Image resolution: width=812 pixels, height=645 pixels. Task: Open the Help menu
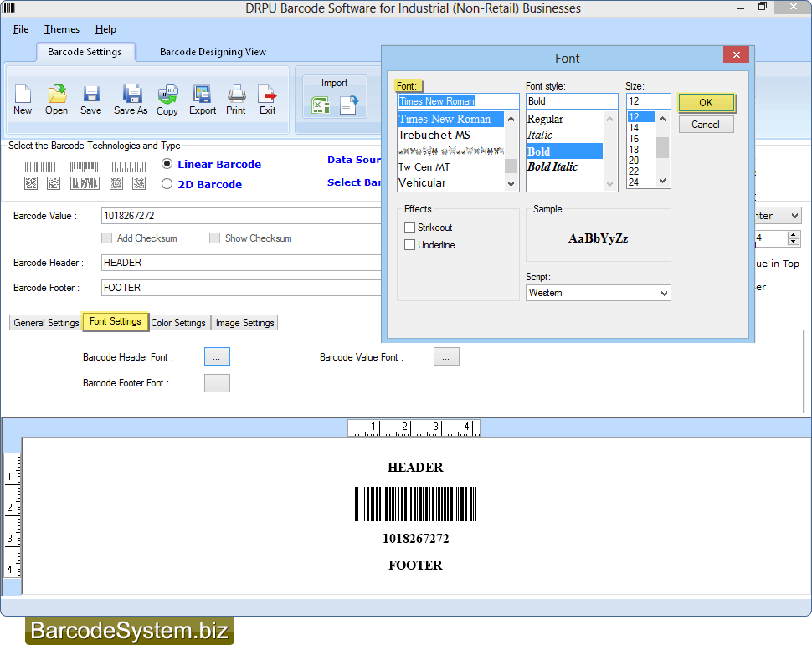pos(105,29)
